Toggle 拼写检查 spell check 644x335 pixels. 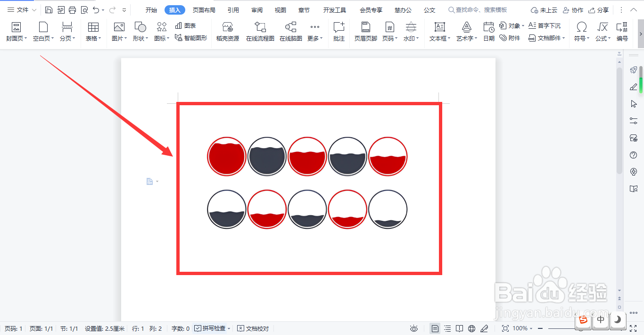click(210, 328)
